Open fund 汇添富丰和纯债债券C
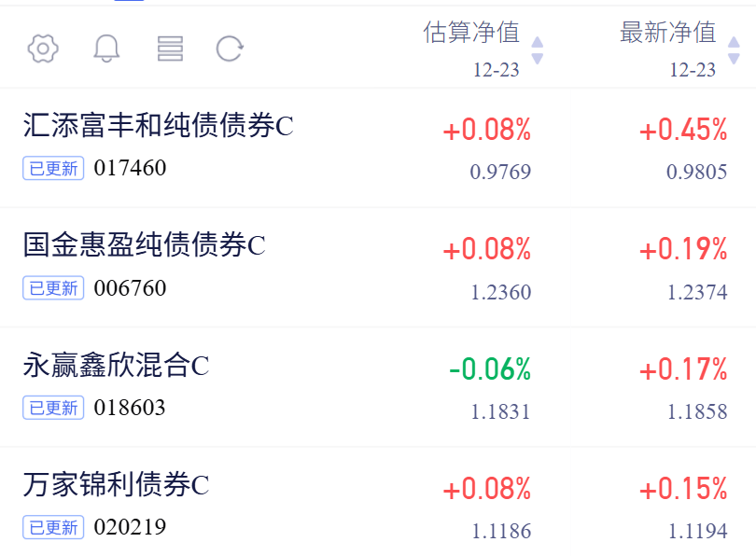 (158, 125)
